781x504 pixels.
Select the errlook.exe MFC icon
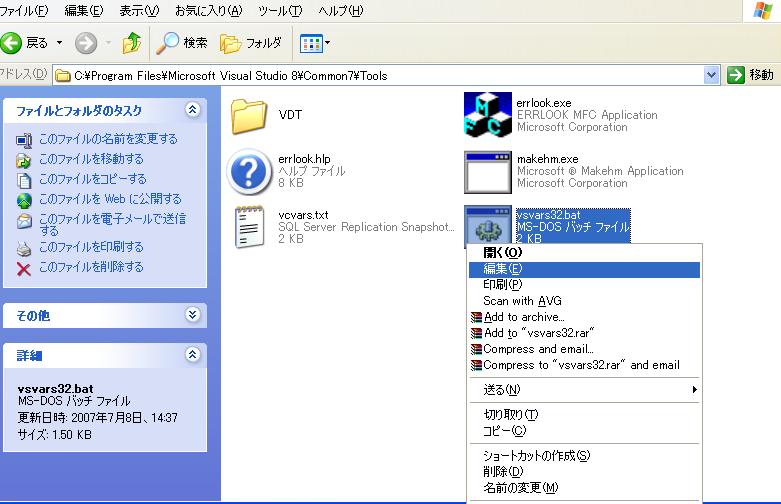tap(488, 115)
